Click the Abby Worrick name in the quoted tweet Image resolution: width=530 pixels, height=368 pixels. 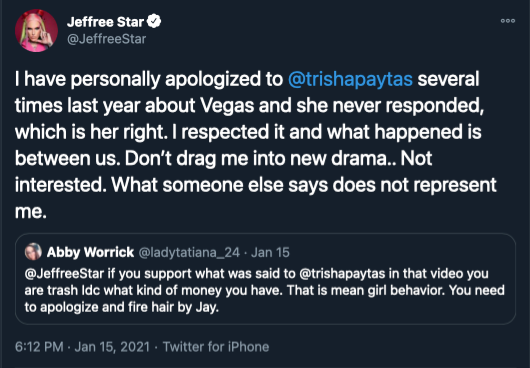tap(90, 252)
